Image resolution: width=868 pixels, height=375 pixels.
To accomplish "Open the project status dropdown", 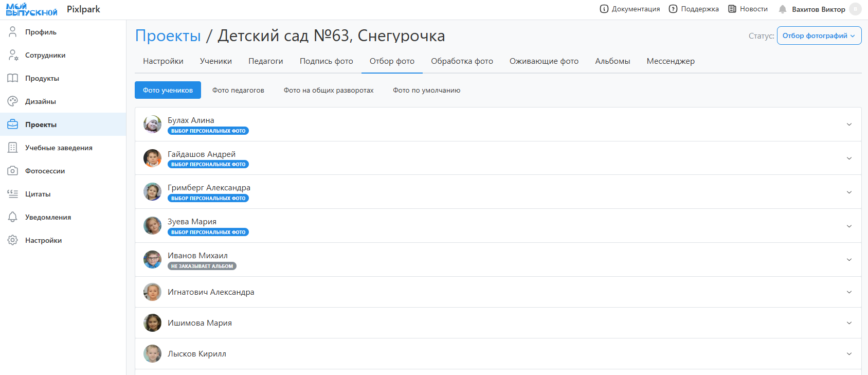I will coord(819,35).
